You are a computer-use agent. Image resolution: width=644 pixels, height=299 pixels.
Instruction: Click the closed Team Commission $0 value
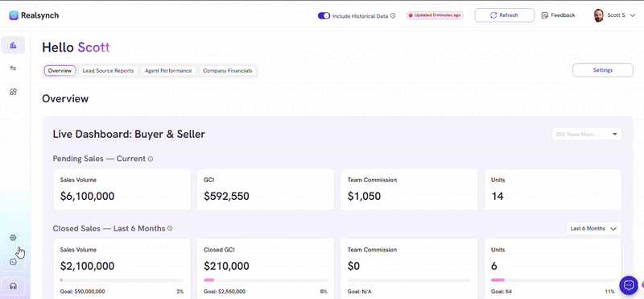353,266
